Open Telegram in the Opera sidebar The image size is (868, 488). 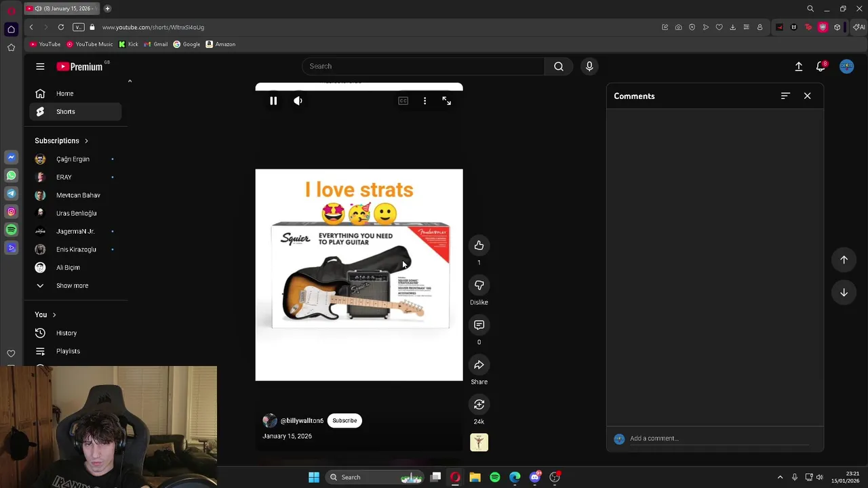point(11,194)
